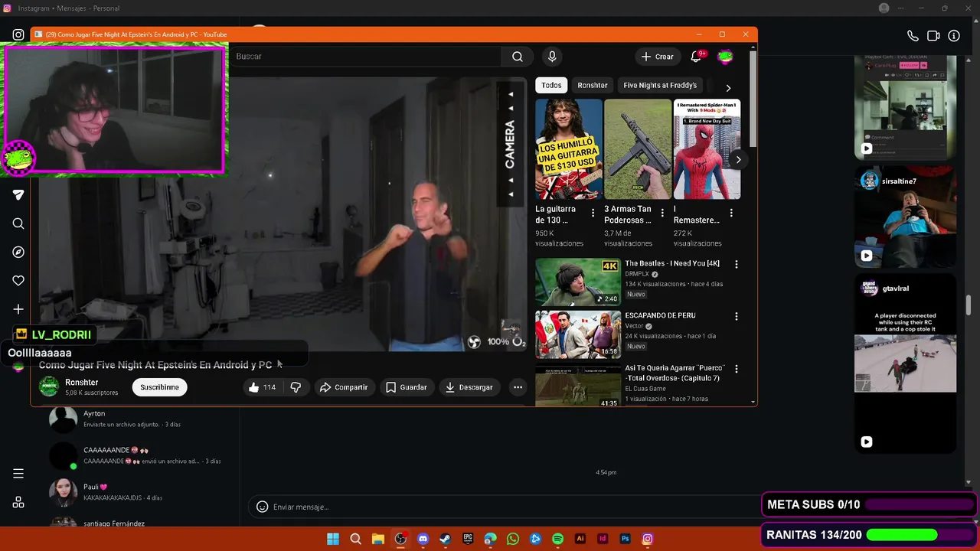This screenshot has height=551, width=980.
Task: Open Spotify from taskbar
Action: 557,539
